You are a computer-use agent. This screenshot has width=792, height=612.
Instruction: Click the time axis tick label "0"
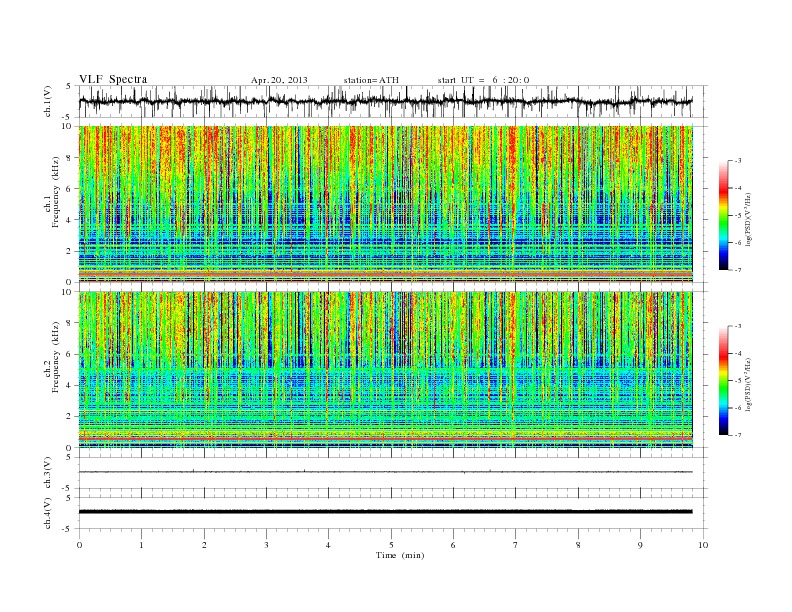point(79,545)
